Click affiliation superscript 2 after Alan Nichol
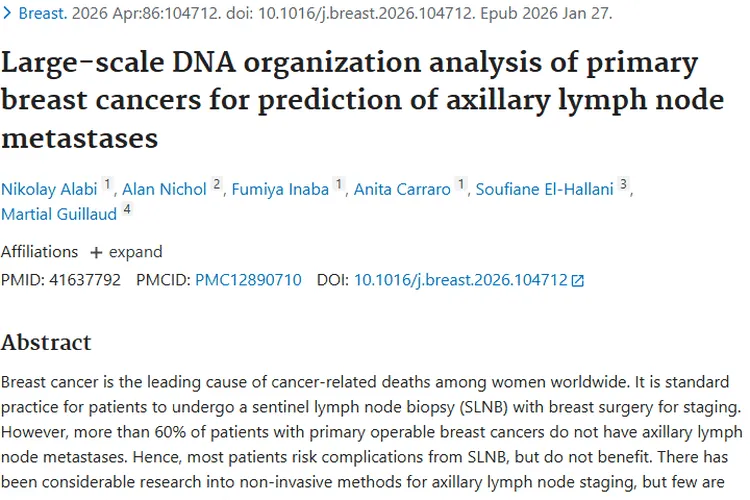The height and width of the screenshot is (500, 750). pos(217,184)
